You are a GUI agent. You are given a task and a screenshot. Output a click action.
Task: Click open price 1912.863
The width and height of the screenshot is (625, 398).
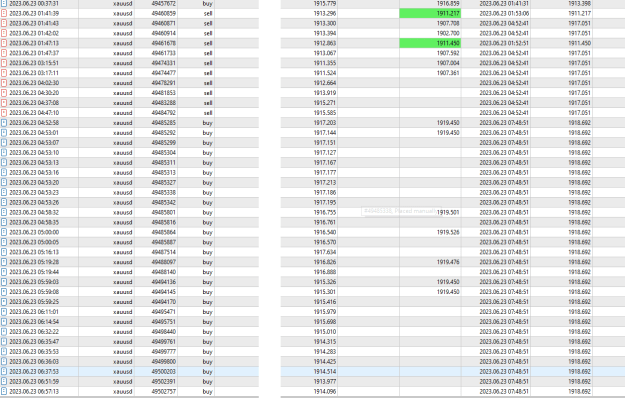click(324, 43)
